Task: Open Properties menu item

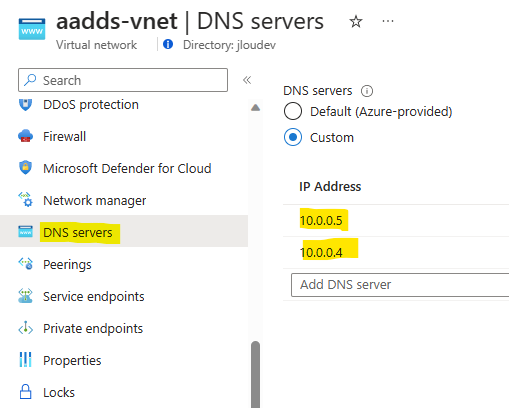Action: [x=124, y=360]
